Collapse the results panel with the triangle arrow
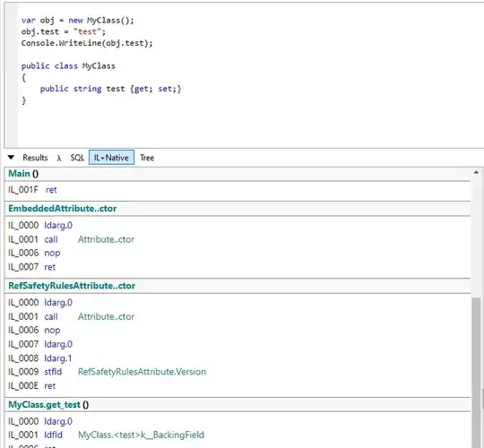 pos(11,158)
